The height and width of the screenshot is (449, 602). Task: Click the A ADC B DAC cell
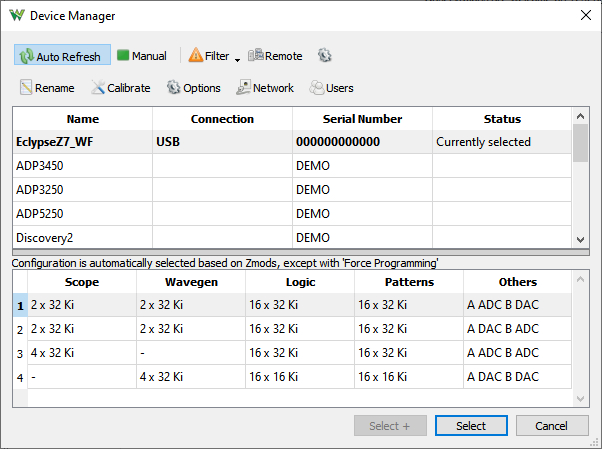pos(518,305)
